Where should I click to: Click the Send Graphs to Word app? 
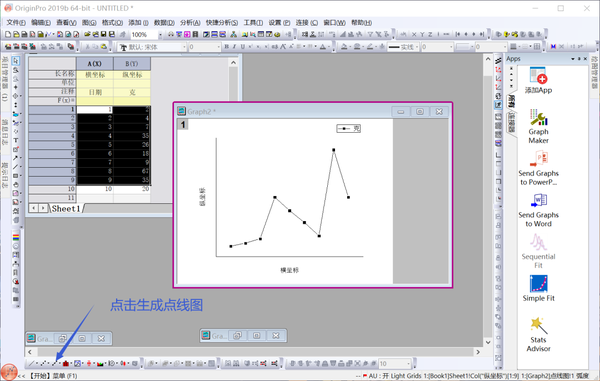pos(538,210)
